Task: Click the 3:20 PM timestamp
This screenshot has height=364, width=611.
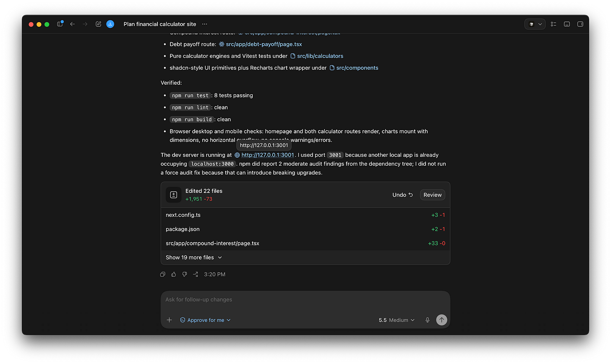Action: [214, 274]
